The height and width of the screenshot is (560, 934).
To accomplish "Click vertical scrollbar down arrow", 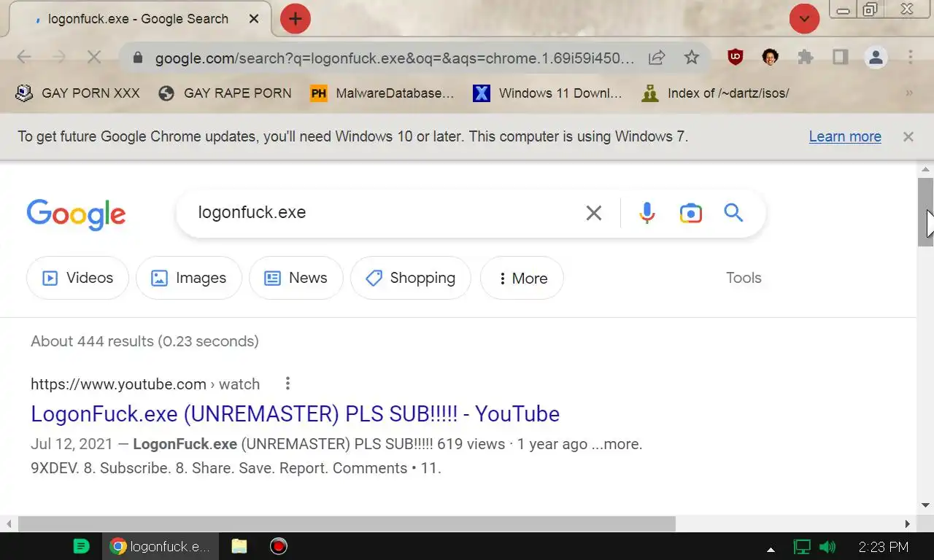I will click(925, 505).
